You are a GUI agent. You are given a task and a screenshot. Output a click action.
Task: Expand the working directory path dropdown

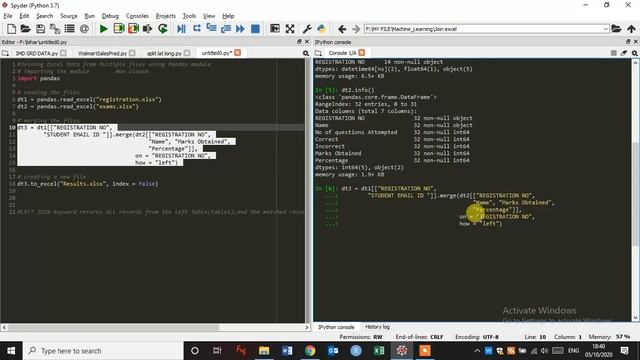[x=605, y=29]
